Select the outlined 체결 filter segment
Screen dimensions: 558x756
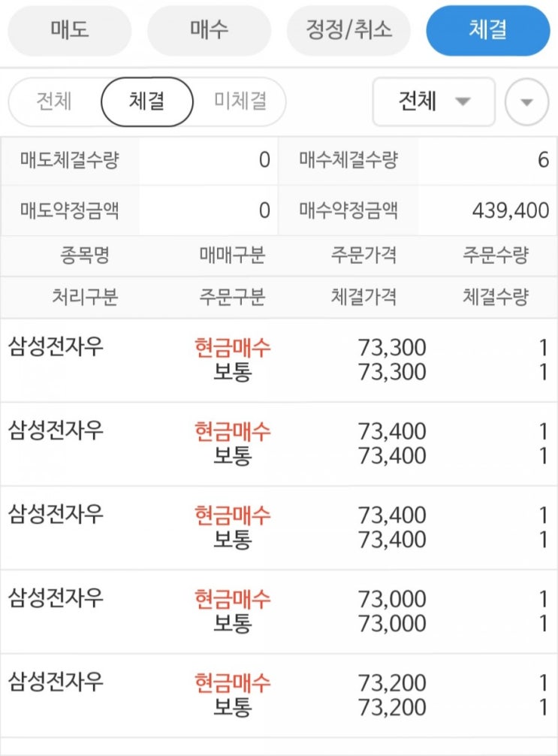[146, 101]
